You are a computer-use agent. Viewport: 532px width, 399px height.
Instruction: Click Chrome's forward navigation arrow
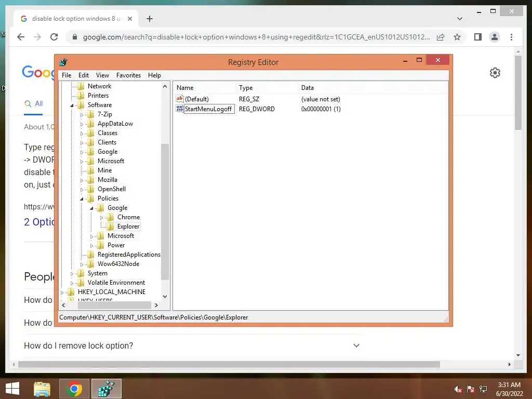tap(37, 37)
